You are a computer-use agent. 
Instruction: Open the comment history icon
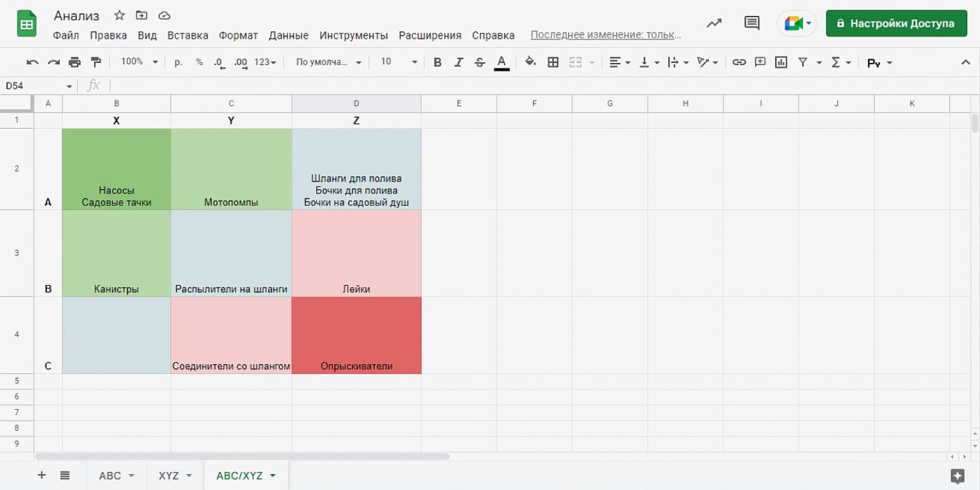tap(752, 24)
